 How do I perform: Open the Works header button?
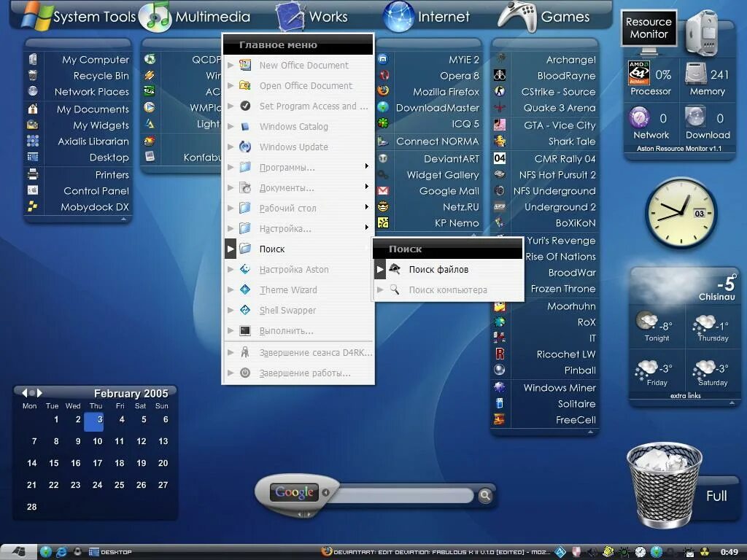(x=312, y=17)
